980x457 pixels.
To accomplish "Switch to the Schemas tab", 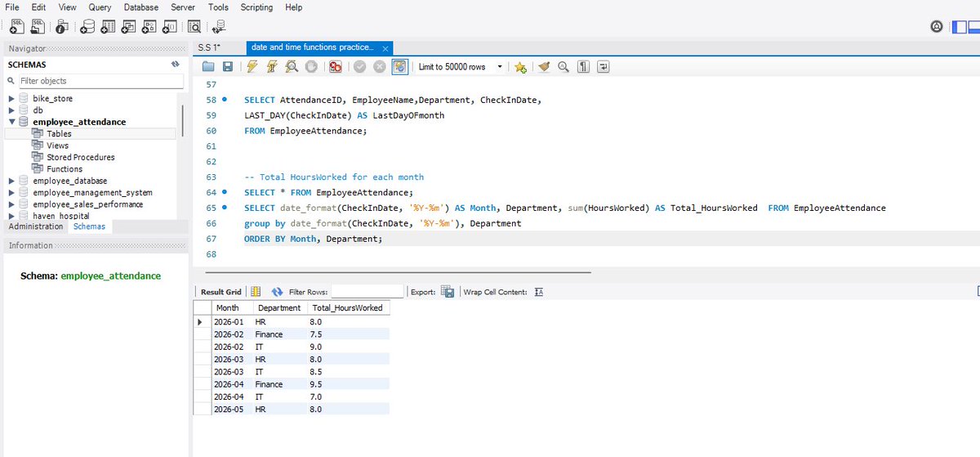I will pos(90,226).
